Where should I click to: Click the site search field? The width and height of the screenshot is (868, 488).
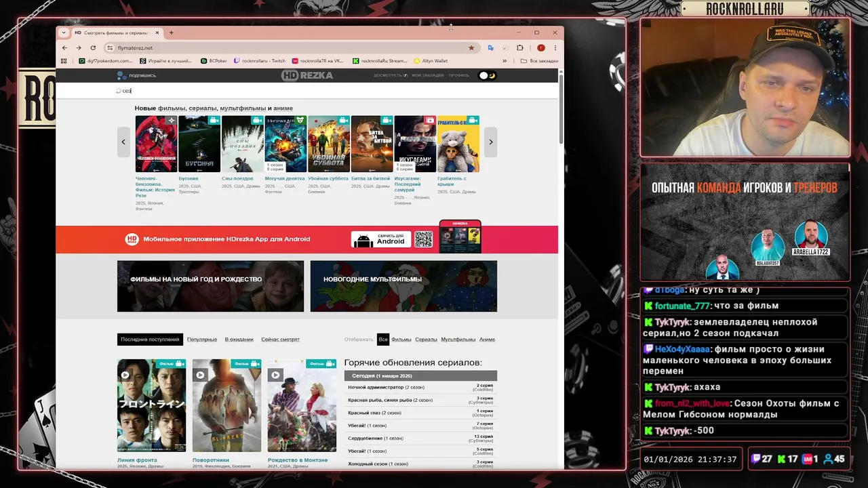click(x=307, y=90)
